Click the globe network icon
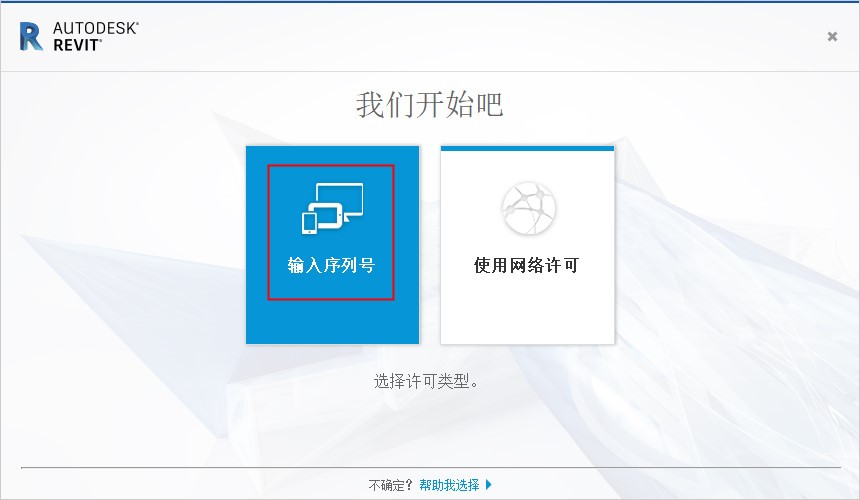The image size is (860, 500). pyautogui.click(x=527, y=207)
